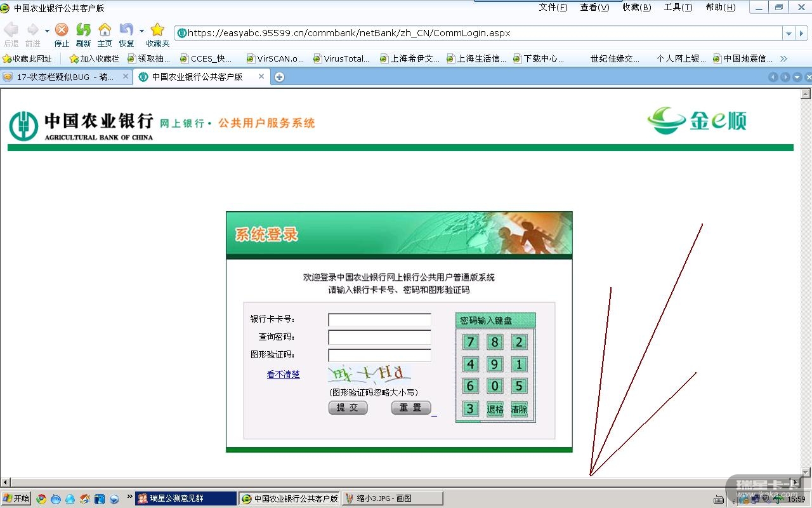812x508 pixels.
Task: Open the 收藏夹 favorites panel
Action: tap(158, 34)
